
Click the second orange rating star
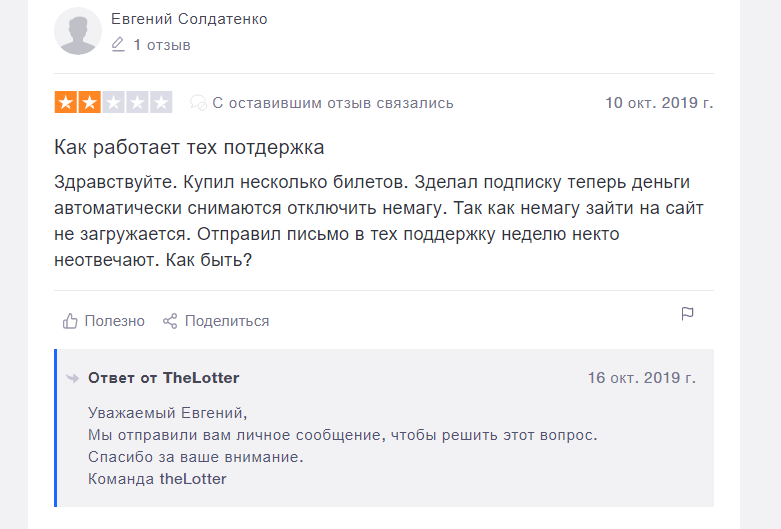click(x=90, y=102)
